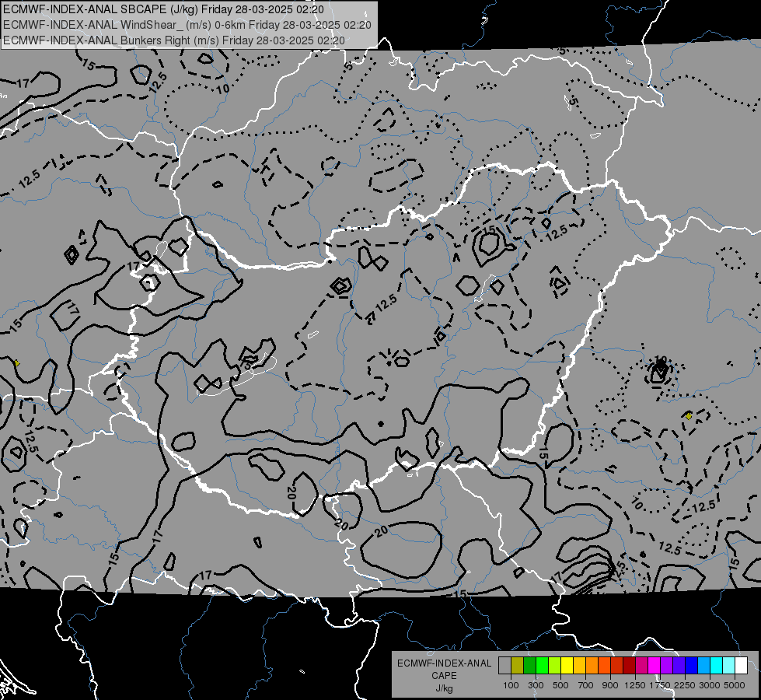Select the bright magenta legend swatch
This screenshot has height=700, width=761.
tap(655, 666)
